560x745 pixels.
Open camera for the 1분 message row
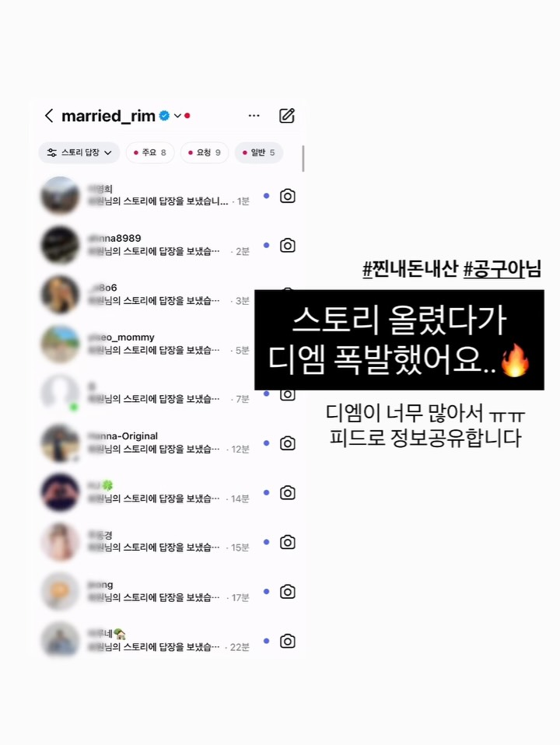coord(287,196)
